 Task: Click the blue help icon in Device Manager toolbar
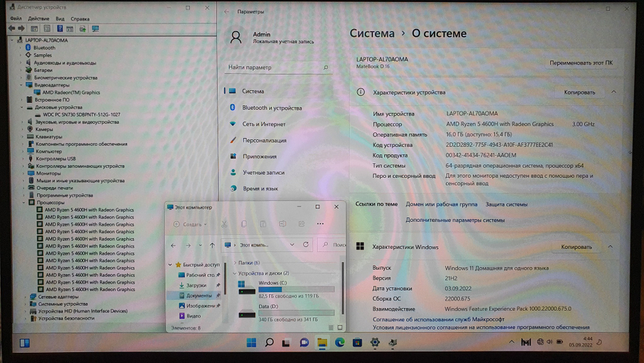(60, 28)
